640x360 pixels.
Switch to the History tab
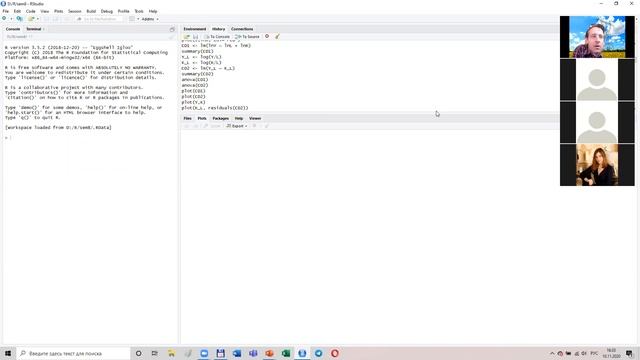(218, 29)
